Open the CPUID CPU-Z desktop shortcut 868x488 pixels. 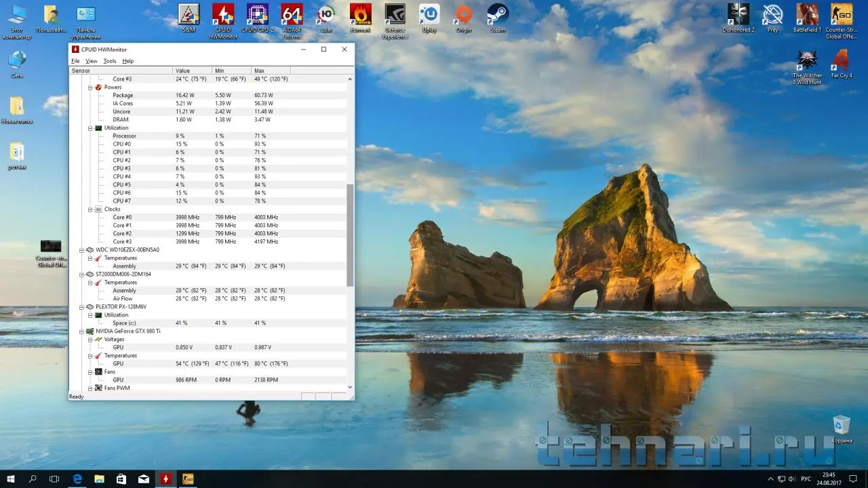click(x=257, y=15)
